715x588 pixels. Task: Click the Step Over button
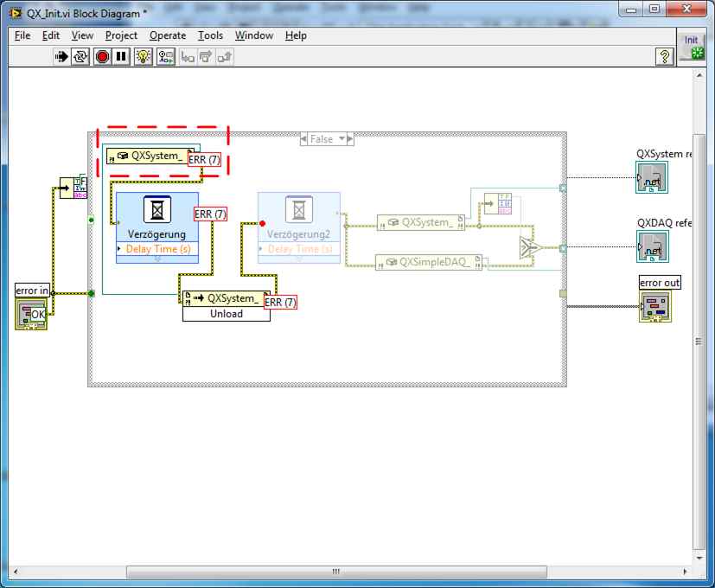pyautogui.click(x=206, y=56)
